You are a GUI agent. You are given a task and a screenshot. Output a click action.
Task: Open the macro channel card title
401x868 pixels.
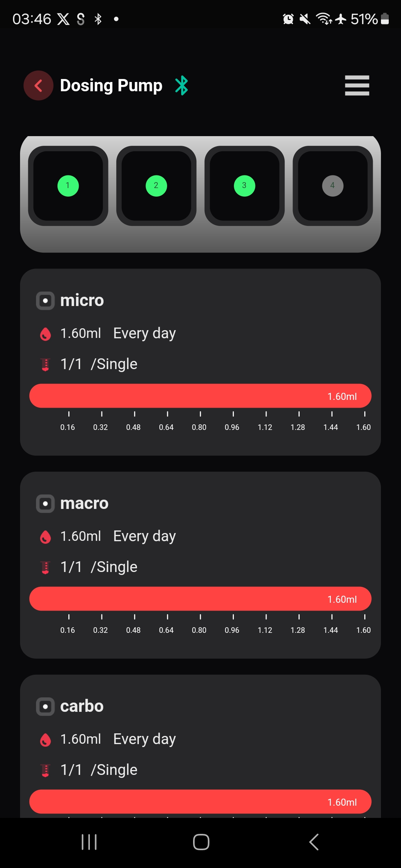84,504
